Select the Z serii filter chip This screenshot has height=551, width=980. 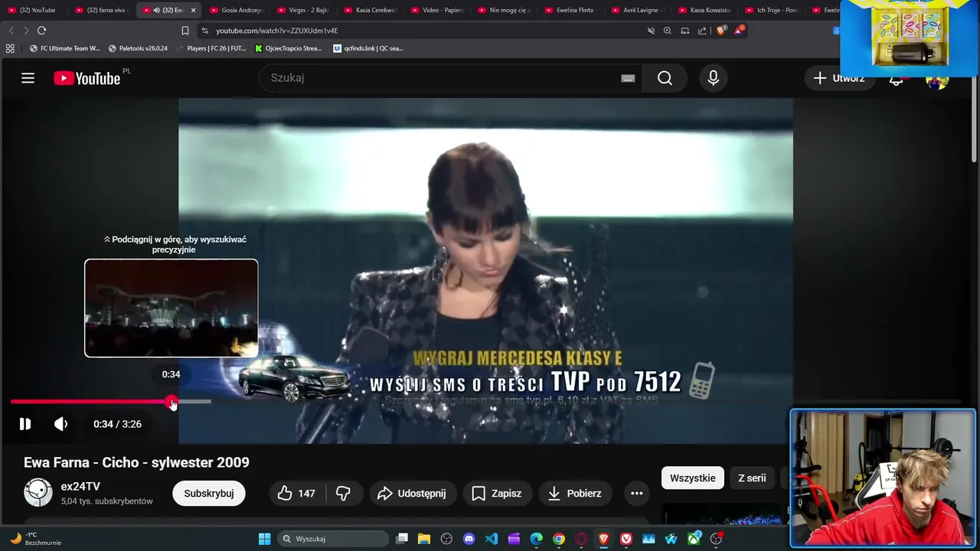click(x=752, y=478)
